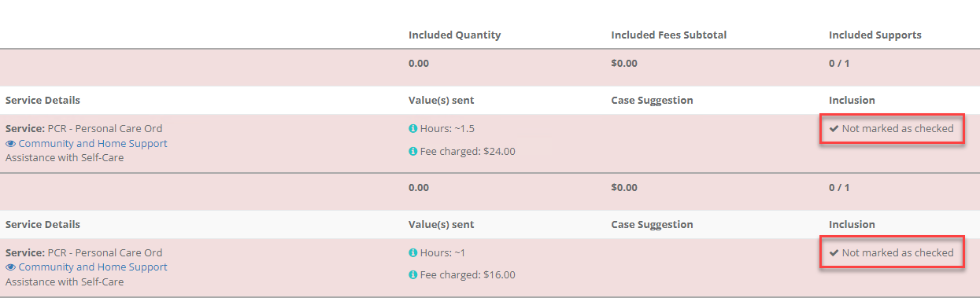Click the info icon beside Fee charged: $16.00
Viewport: 980px width, 298px height.
pos(412,275)
